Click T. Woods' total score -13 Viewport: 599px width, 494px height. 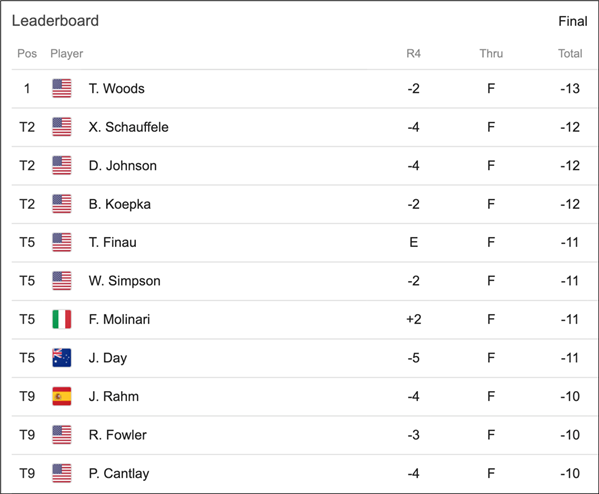click(570, 89)
